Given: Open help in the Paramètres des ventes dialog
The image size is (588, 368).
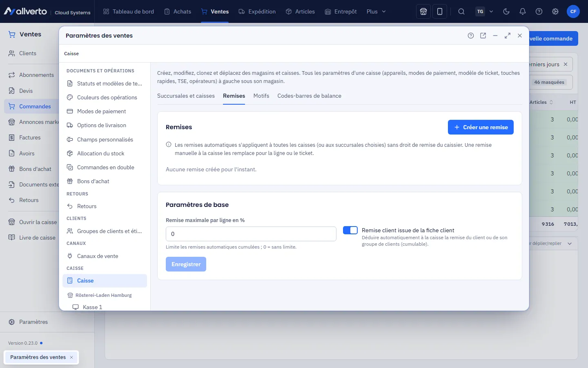Looking at the screenshot, I should point(471,36).
